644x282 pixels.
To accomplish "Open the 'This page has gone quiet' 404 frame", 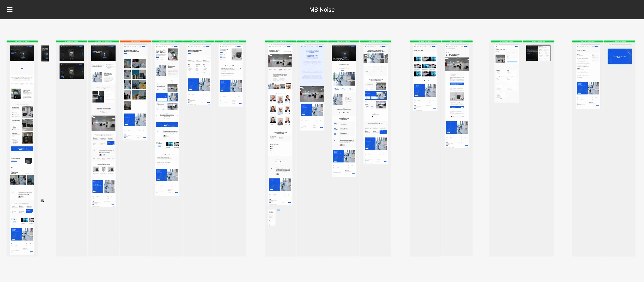I will click(620, 56).
